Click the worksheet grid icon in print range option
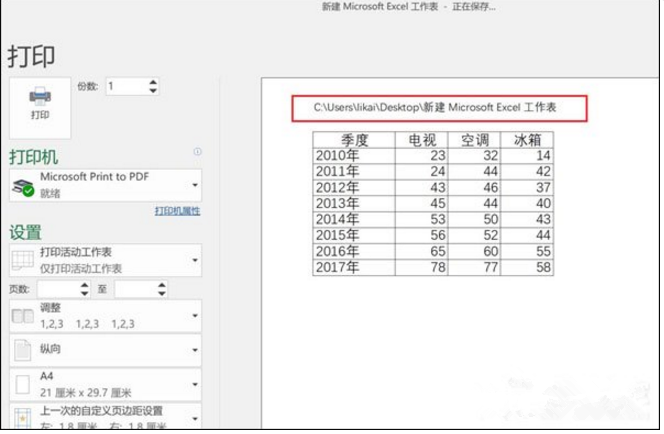The height and width of the screenshot is (434, 664). click(23, 260)
